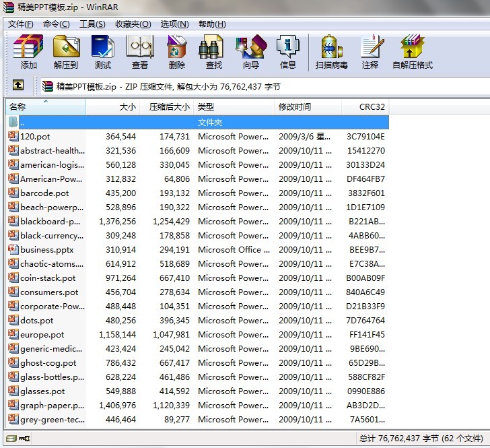Image resolution: width=490 pixels, height=448 pixels.
Task: Click the file icon of barcode.pot
Action: (x=13, y=193)
